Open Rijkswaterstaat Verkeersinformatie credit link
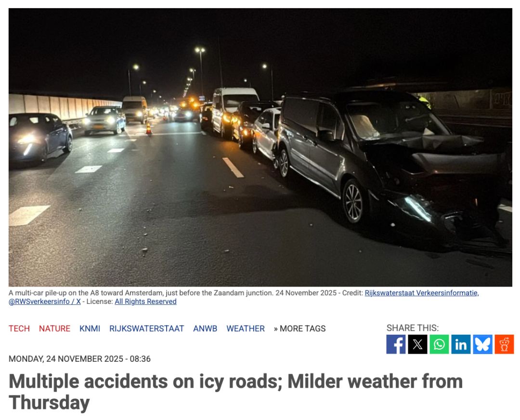The height and width of the screenshot is (420, 520). (422, 293)
